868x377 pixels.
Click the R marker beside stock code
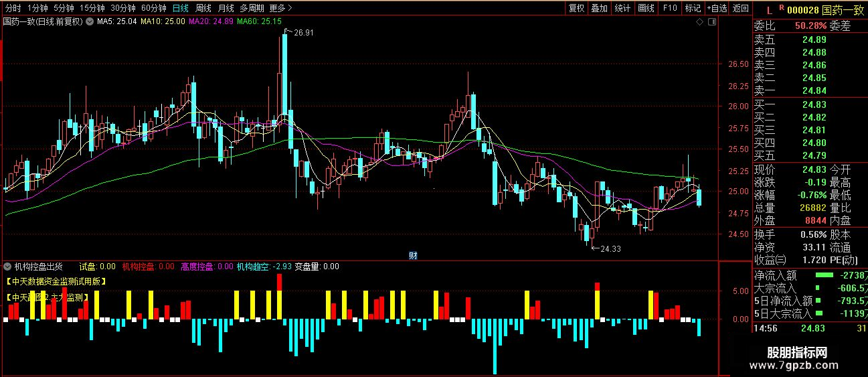pos(782,7)
